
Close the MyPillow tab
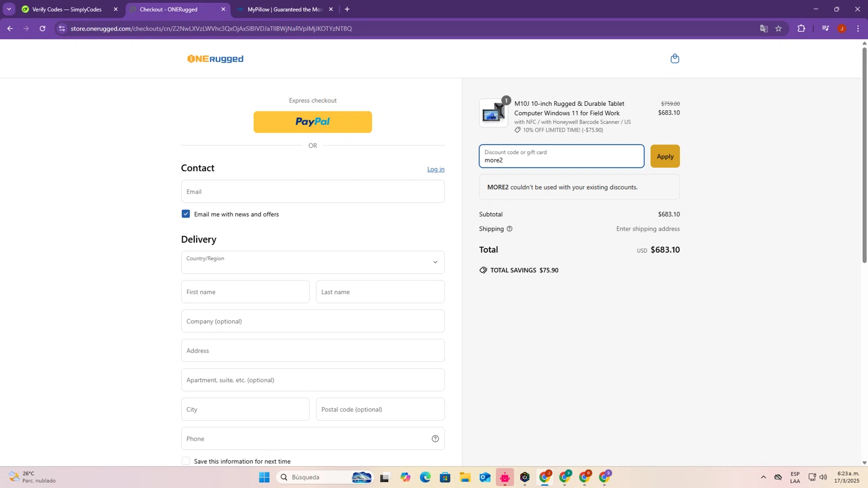[331, 9]
